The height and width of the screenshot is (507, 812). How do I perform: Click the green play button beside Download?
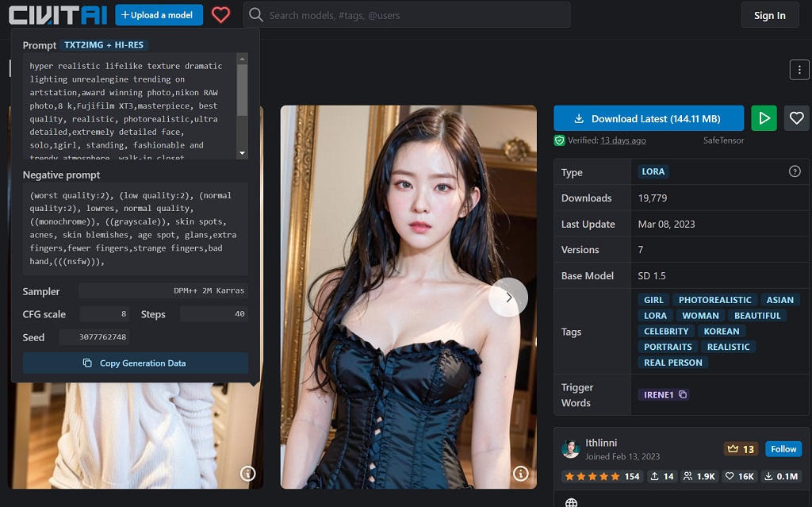(764, 118)
